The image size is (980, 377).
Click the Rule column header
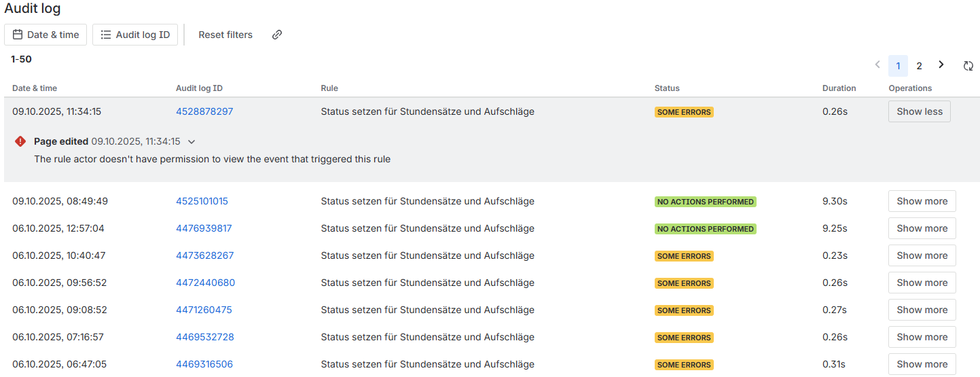click(329, 88)
